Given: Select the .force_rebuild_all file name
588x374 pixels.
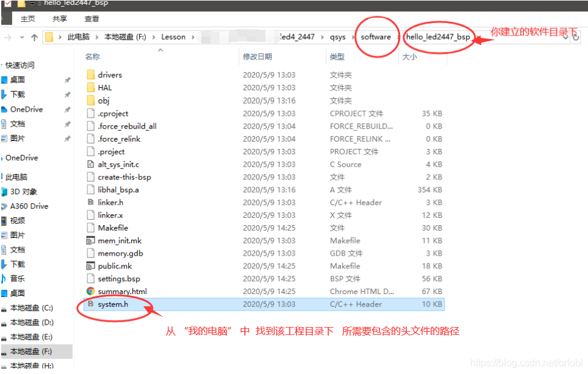Looking at the screenshot, I should pyautogui.click(x=127, y=126).
